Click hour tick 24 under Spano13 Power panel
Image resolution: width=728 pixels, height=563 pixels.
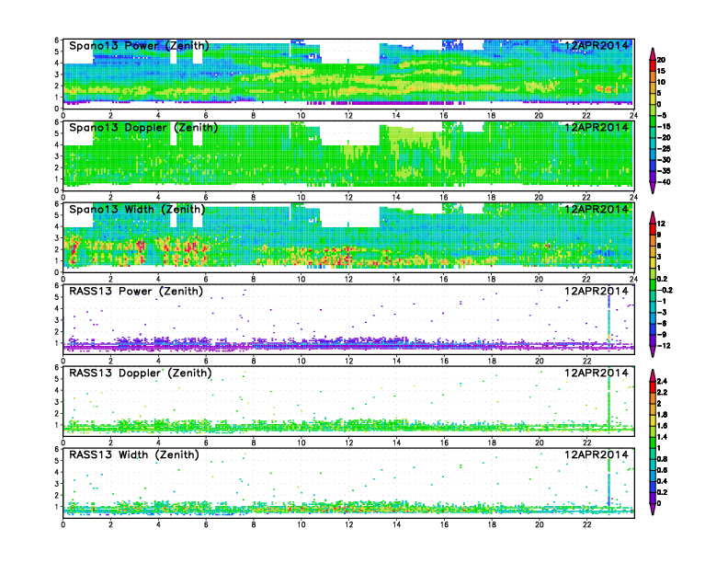(633, 116)
